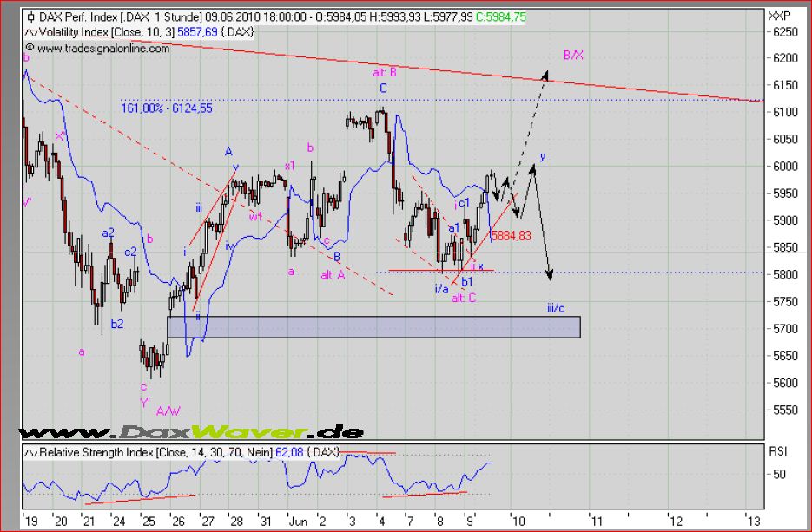Click the 6000 price axis label

[x=786, y=167]
